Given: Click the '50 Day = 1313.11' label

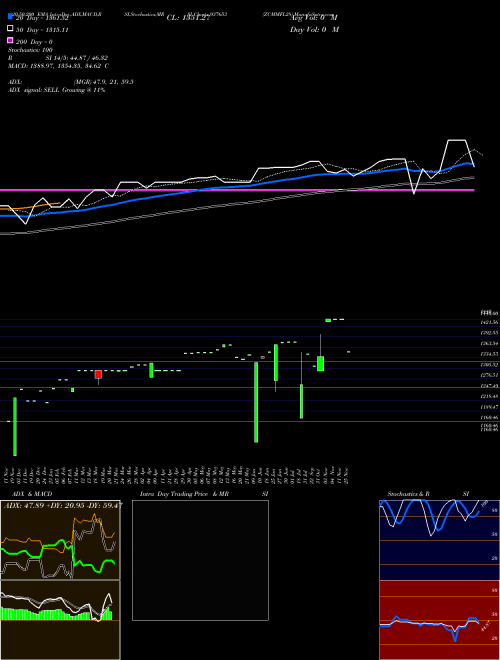Looking at the screenshot, I should (43, 30).
